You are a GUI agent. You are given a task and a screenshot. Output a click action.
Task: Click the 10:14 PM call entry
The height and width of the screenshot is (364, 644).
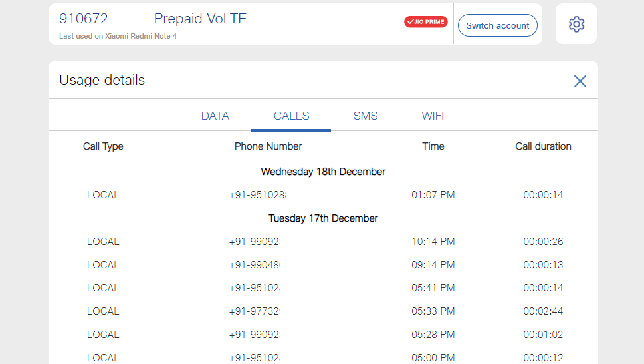pos(323,242)
